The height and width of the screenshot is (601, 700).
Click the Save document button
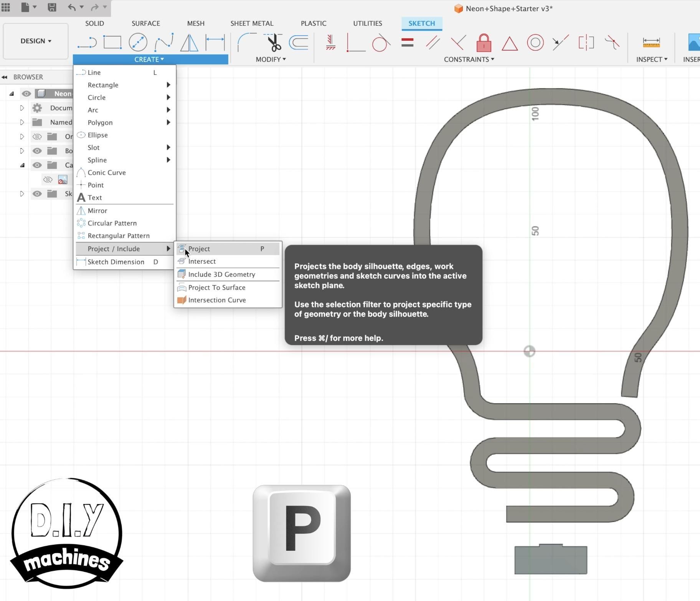[x=53, y=7]
